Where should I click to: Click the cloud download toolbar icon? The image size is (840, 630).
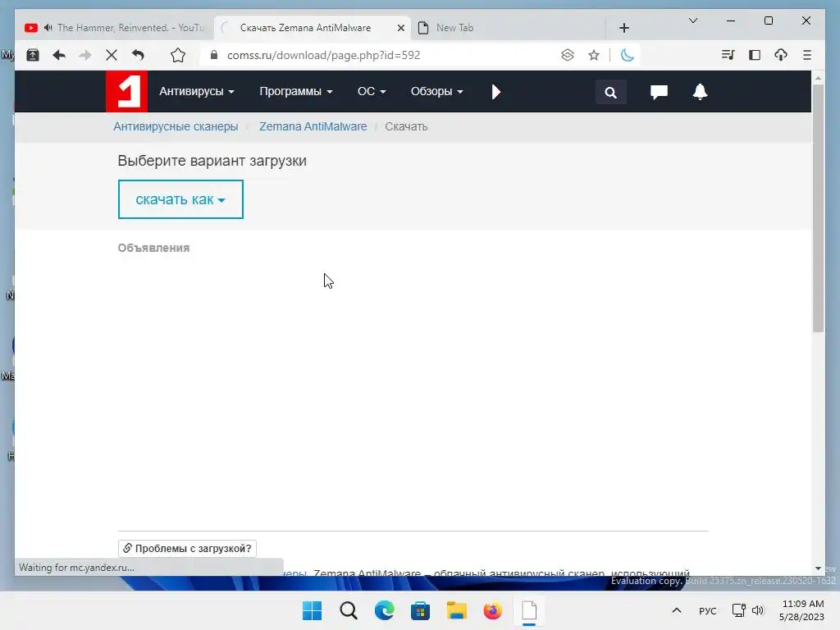coord(781,55)
